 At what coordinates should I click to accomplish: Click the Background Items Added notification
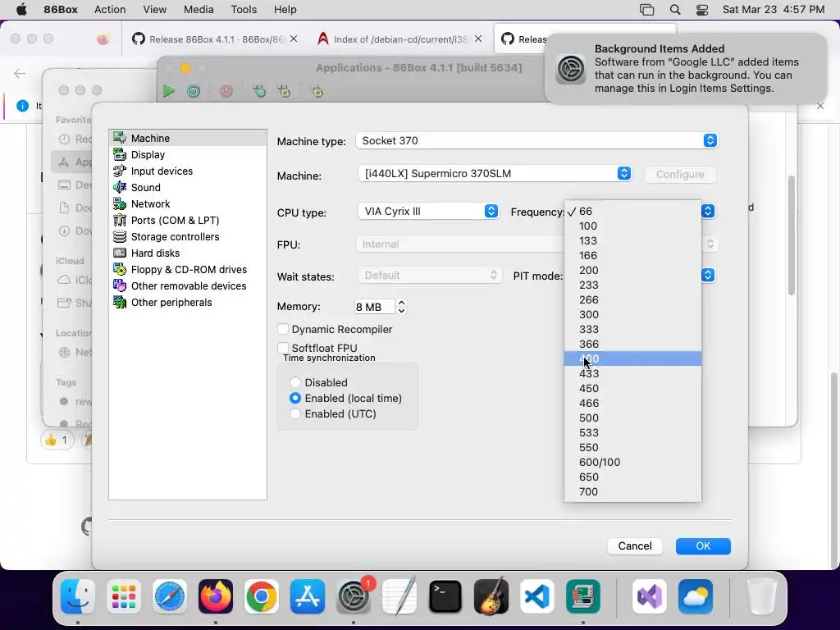(686, 69)
